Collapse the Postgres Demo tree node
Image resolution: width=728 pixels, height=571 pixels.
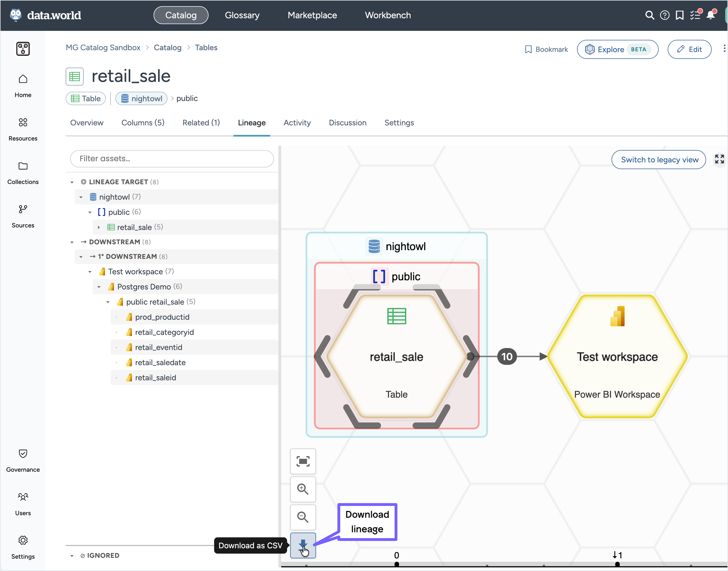coord(99,287)
